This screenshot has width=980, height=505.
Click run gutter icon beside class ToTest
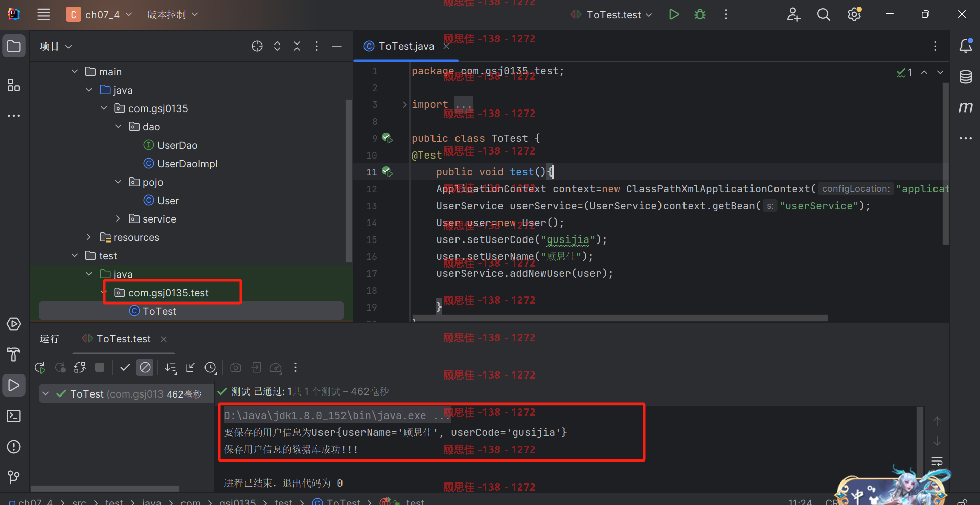(388, 138)
